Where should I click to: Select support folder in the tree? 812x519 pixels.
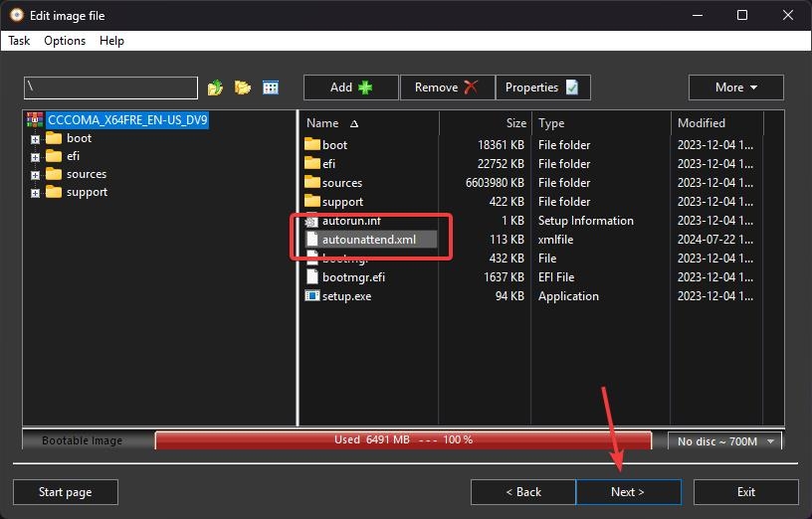[x=87, y=192]
